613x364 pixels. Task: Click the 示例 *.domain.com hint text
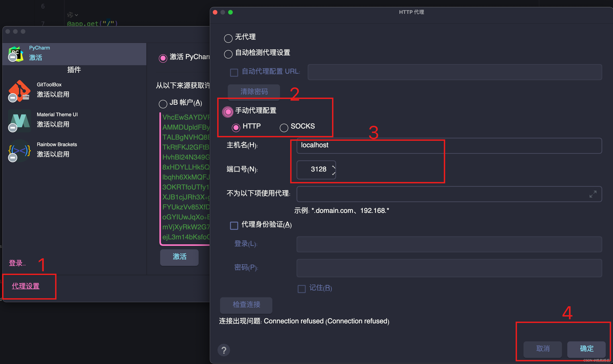coord(342,210)
